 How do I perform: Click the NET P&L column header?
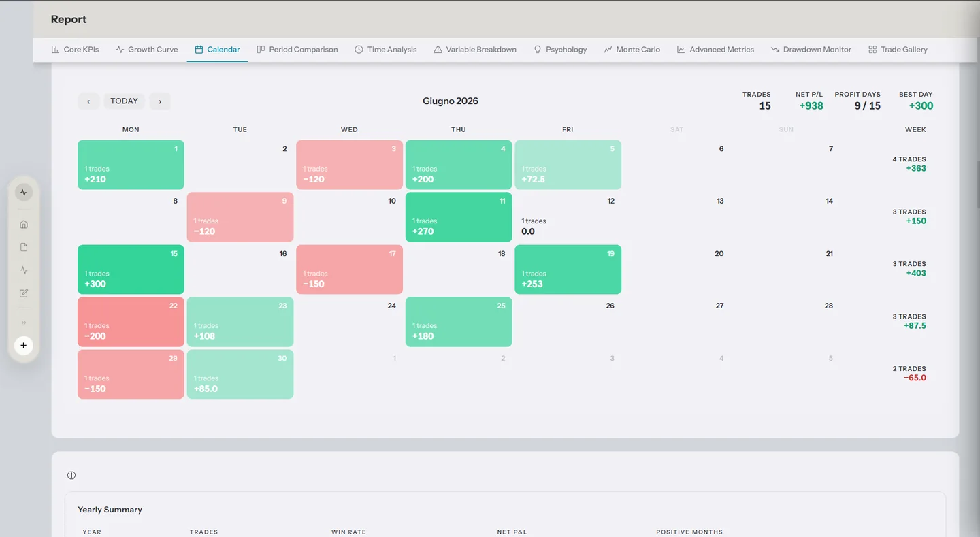click(512, 532)
